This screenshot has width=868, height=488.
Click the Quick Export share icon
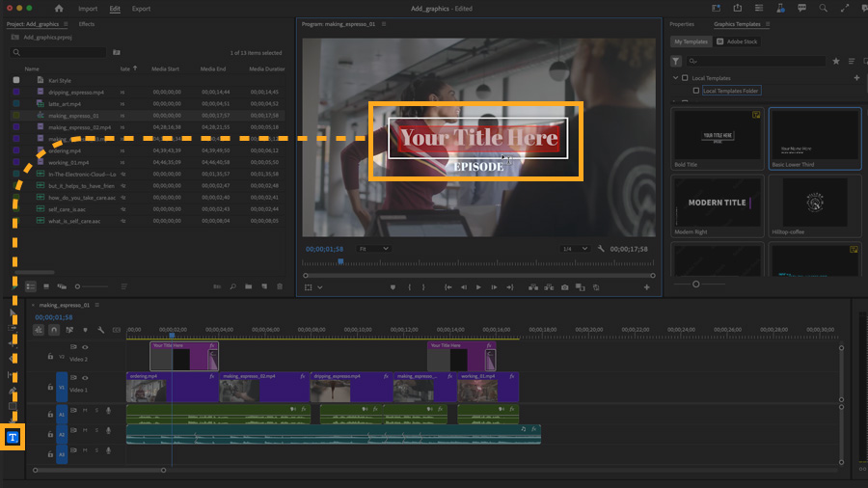(x=738, y=8)
